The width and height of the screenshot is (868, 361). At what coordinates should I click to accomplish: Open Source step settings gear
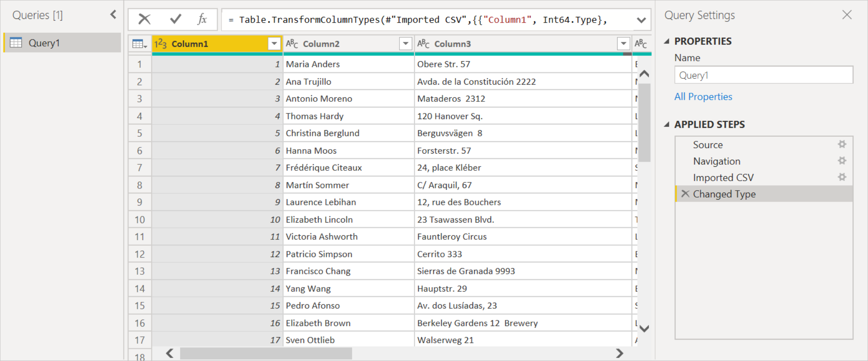[842, 144]
